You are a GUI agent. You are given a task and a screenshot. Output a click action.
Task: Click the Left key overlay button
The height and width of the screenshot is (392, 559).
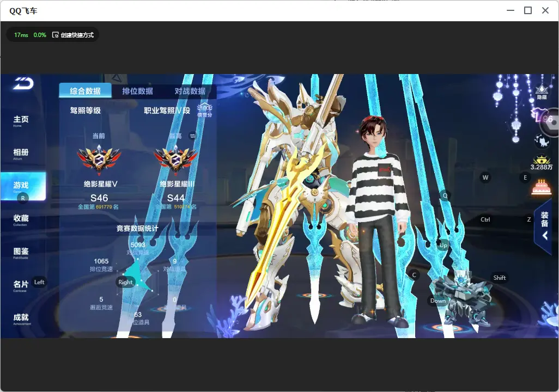pos(39,282)
